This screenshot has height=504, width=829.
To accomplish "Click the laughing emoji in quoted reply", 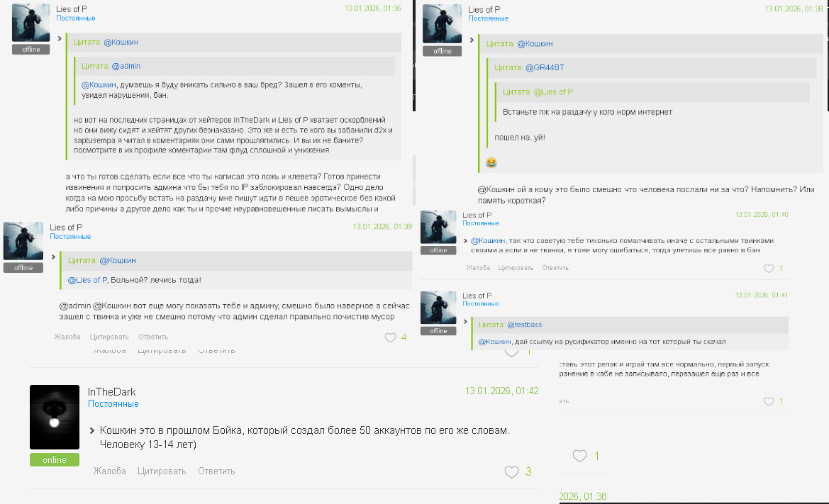I will click(491, 163).
